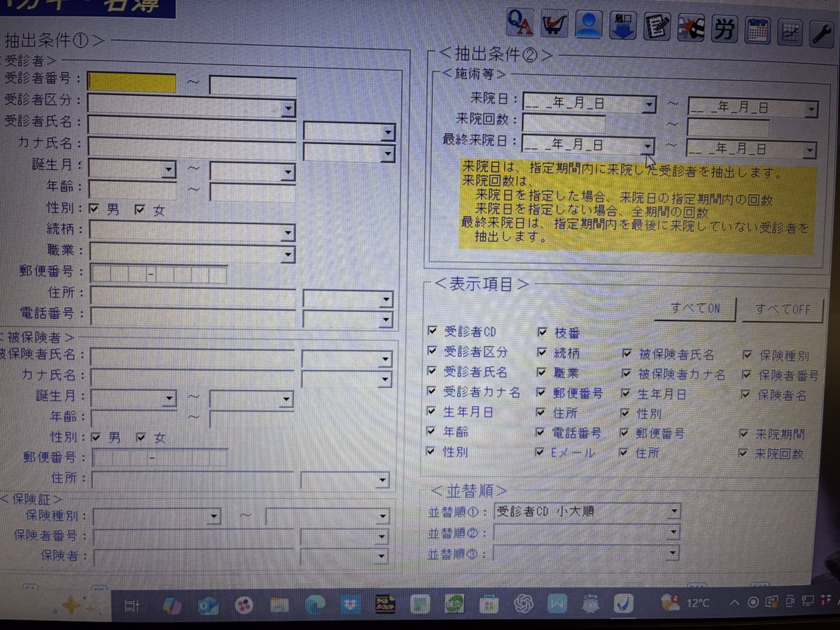
Task: Open the car accident icon
Action: pos(690,27)
